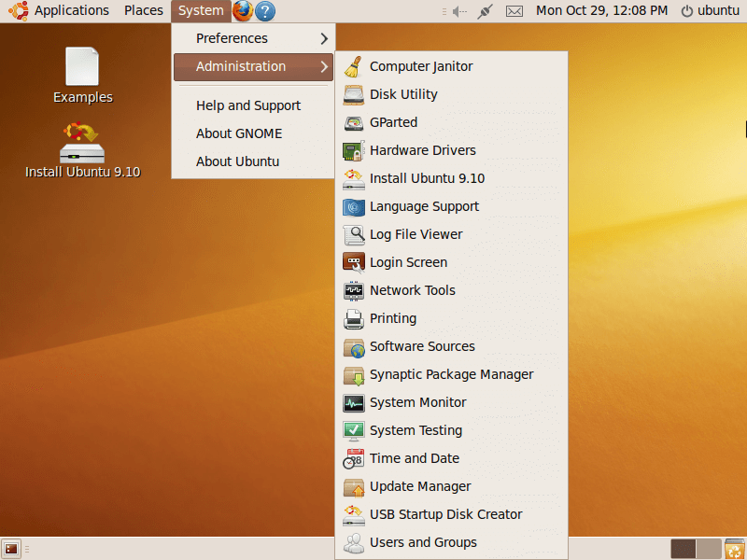
Task: Open the blue Help question mark launcher
Action: pyautogui.click(x=265, y=11)
